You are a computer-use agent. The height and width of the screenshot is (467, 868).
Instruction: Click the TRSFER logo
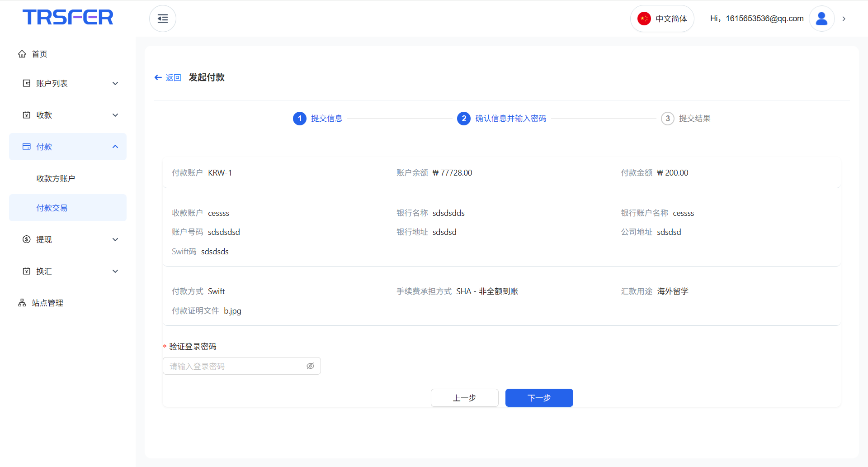pos(68,17)
